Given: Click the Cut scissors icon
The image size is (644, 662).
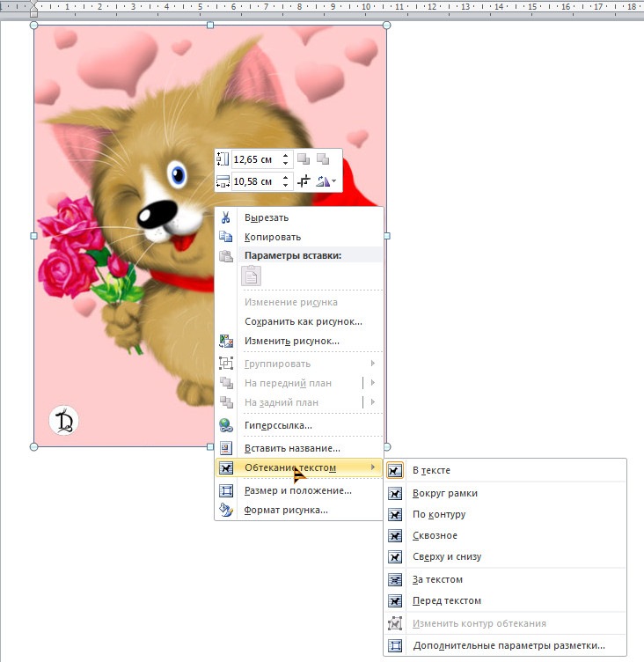Looking at the screenshot, I should click(x=226, y=217).
